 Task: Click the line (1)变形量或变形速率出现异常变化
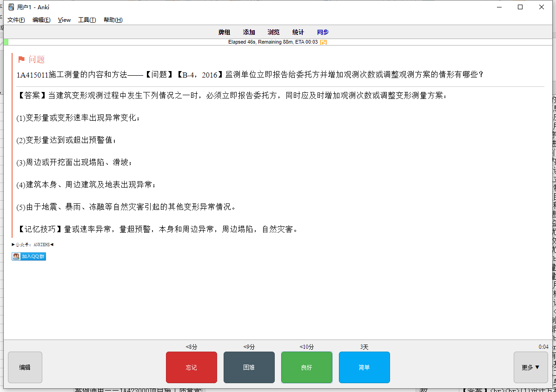[x=78, y=118]
